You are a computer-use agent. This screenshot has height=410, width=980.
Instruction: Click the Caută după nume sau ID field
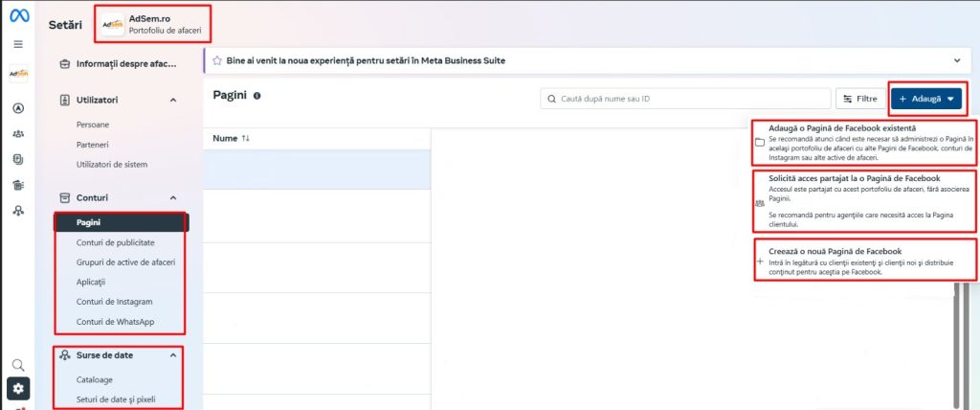(685, 99)
